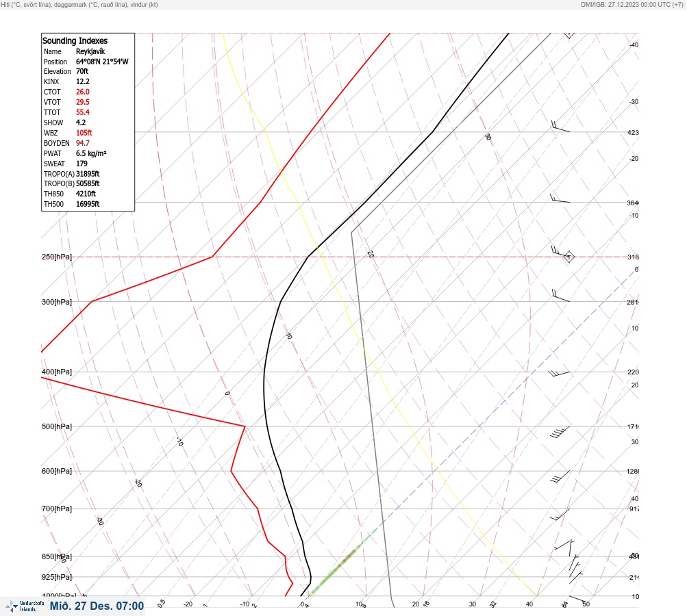Select the VTOT value 29.5
Image resolution: width=687 pixels, height=616 pixels.
click(x=83, y=102)
